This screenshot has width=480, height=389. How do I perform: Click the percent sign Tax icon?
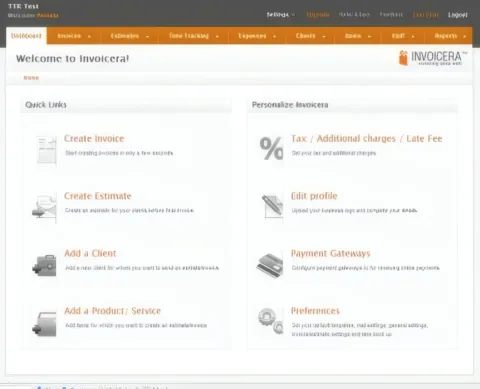tap(271, 148)
